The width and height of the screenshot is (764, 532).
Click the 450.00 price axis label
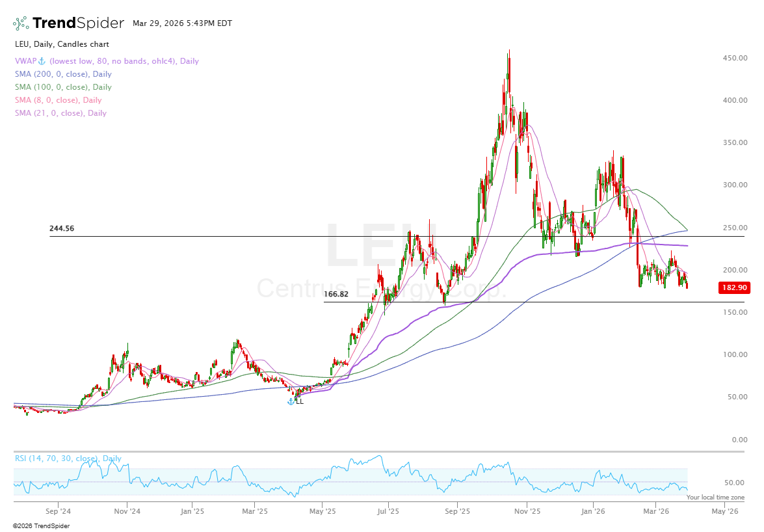coord(735,58)
